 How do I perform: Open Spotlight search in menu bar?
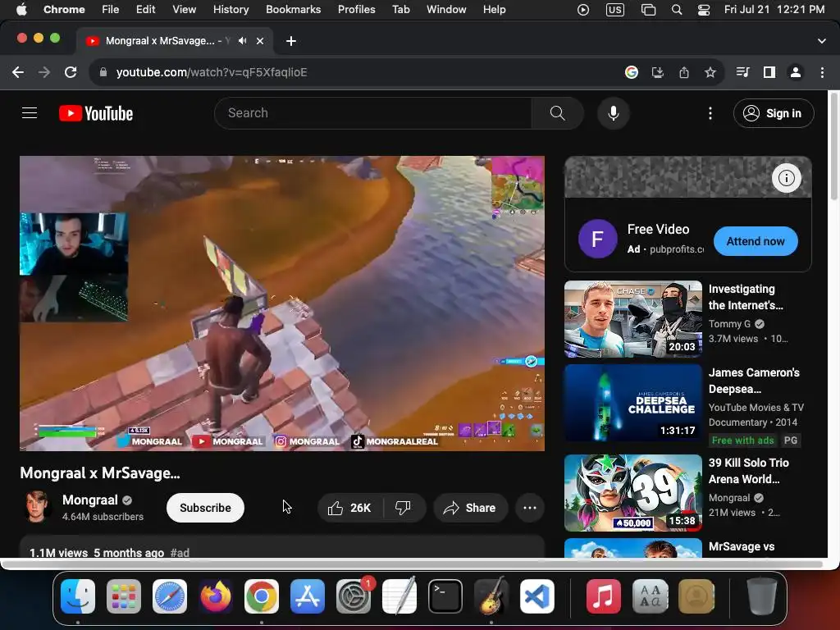coord(677,9)
